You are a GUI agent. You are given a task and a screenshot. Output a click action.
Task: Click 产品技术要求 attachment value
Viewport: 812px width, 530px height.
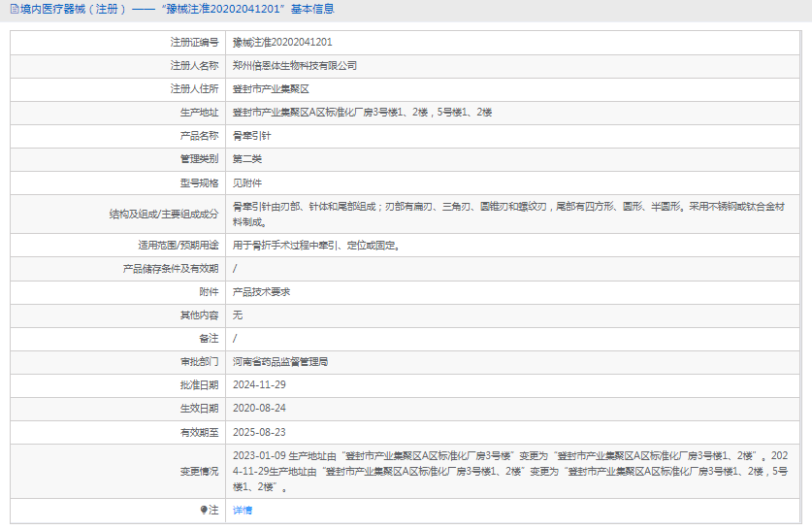point(261,292)
